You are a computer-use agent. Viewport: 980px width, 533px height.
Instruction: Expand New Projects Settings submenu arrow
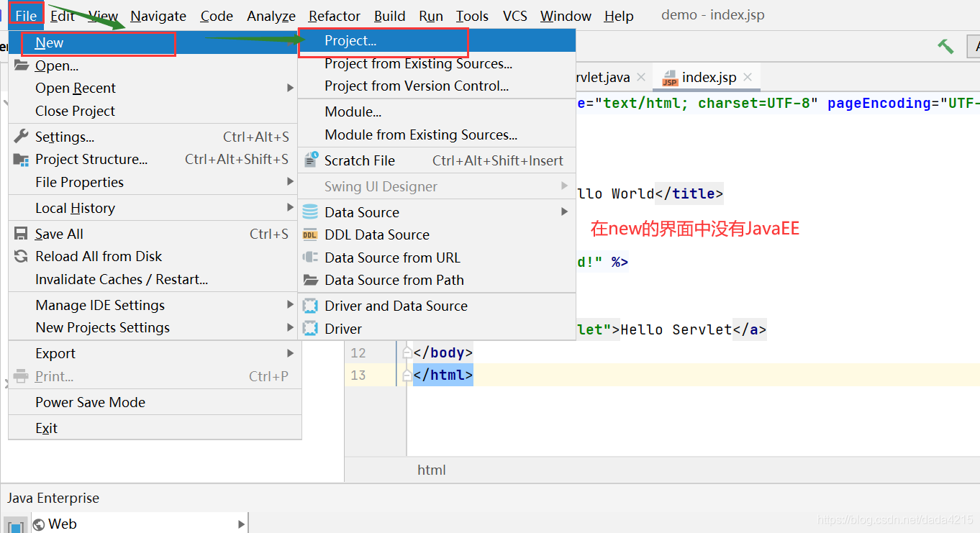(290, 327)
